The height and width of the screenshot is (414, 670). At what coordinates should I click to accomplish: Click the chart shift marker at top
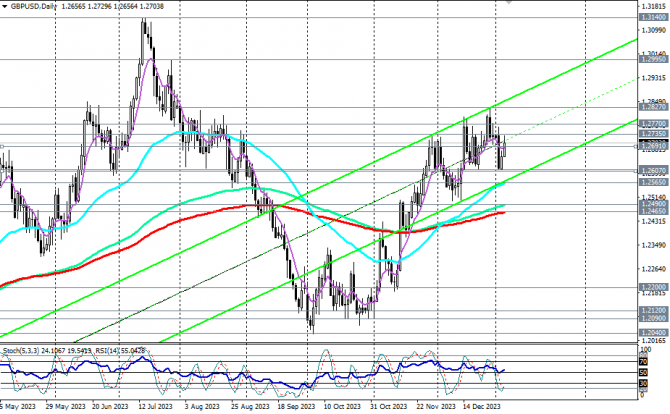coord(508,2)
